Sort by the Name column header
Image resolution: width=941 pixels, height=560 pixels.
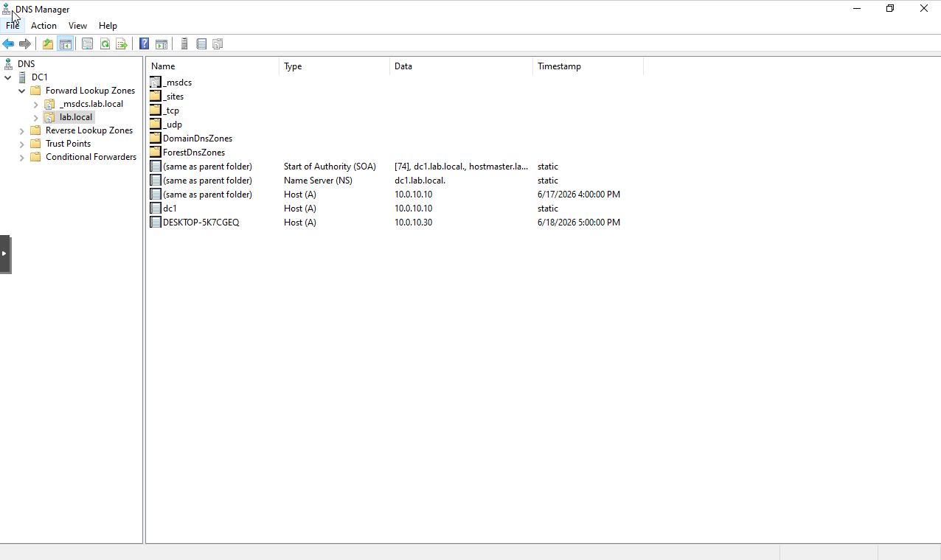point(213,66)
